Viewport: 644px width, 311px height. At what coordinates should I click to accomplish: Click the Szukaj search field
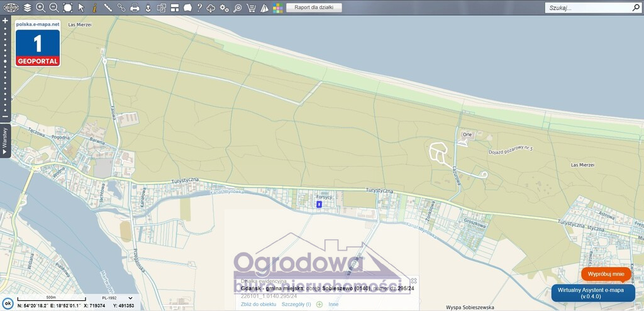[x=588, y=8]
